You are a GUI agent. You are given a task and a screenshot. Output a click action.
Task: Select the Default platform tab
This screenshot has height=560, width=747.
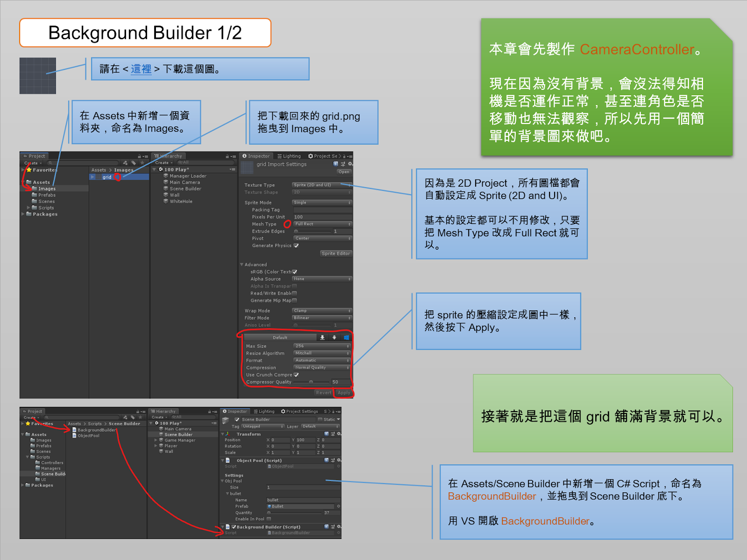[x=280, y=337]
